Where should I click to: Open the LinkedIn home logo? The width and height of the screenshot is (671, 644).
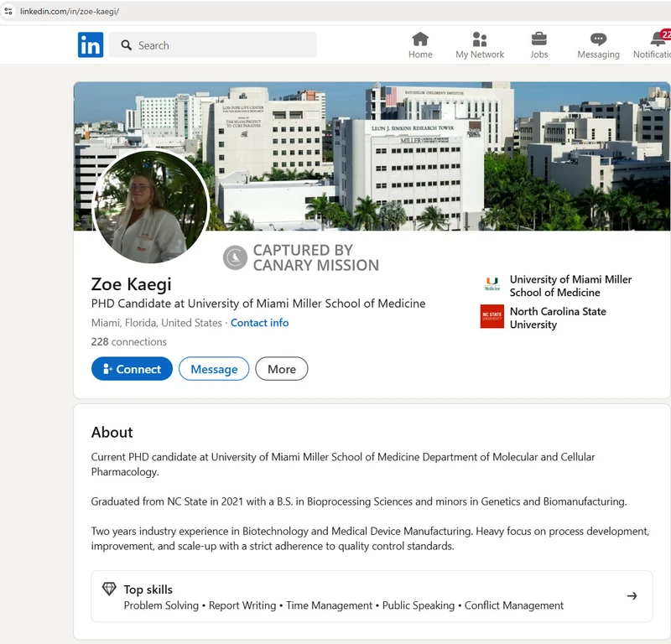(91, 44)
